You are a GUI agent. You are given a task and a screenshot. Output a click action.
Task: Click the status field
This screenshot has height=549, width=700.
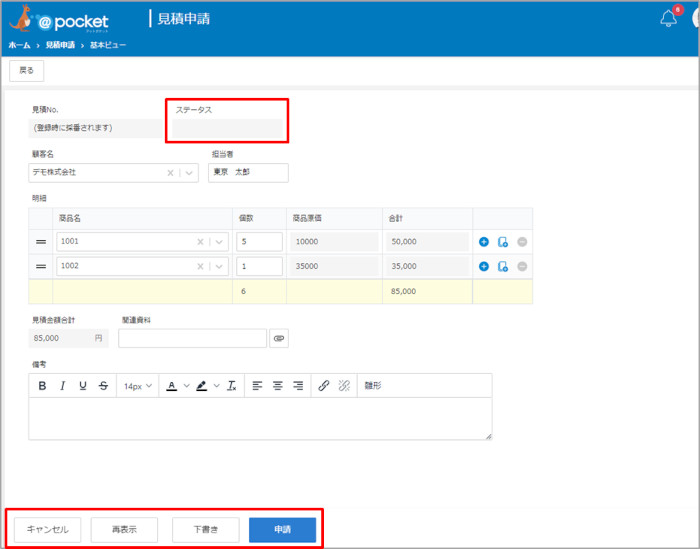(x=227, y=129)
